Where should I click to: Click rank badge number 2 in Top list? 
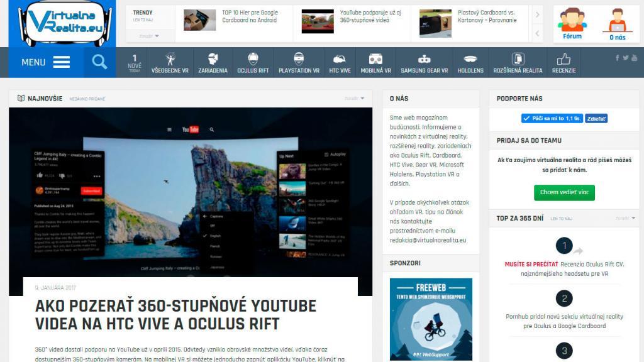(564, 299)
